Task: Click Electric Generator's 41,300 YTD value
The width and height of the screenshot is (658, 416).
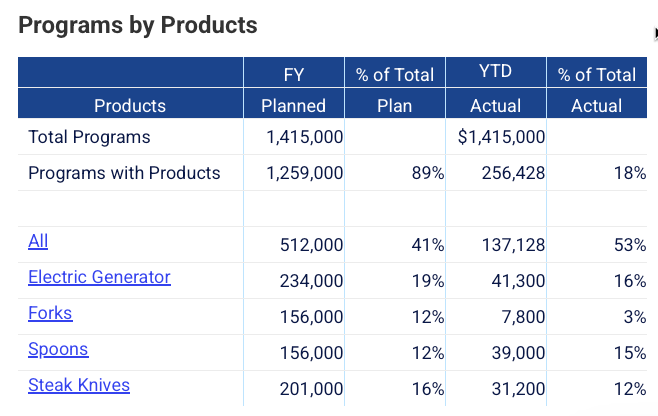Action: [519, 281]
